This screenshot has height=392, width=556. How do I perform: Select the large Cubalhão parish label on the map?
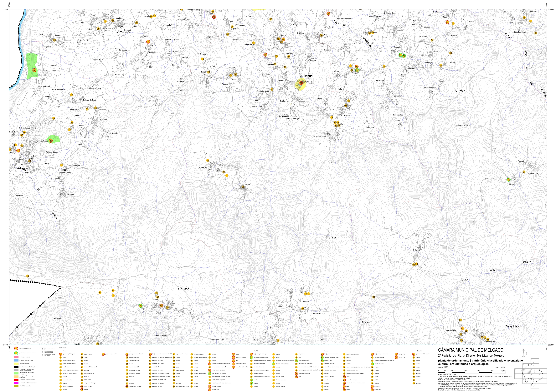click(x=511, y=326)
